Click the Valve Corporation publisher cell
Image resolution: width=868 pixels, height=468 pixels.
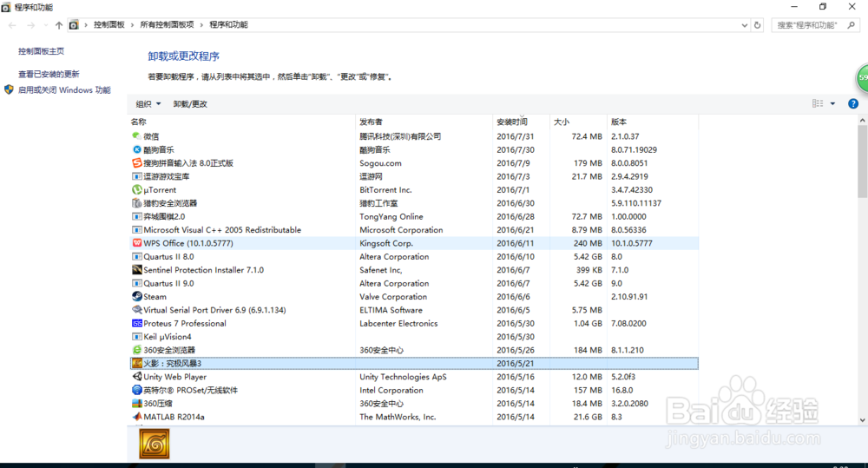pyautogui.click(x=393, y=296)
